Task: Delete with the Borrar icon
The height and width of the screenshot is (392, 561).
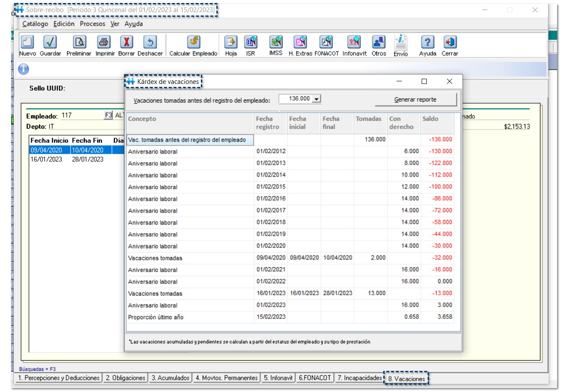Action: pyautogui.click(x=126, y=42)
